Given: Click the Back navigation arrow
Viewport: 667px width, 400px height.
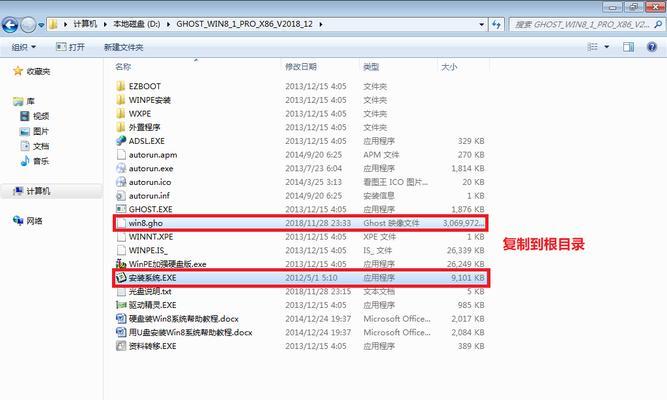Looking at the screenshot, I should point(10,25).
